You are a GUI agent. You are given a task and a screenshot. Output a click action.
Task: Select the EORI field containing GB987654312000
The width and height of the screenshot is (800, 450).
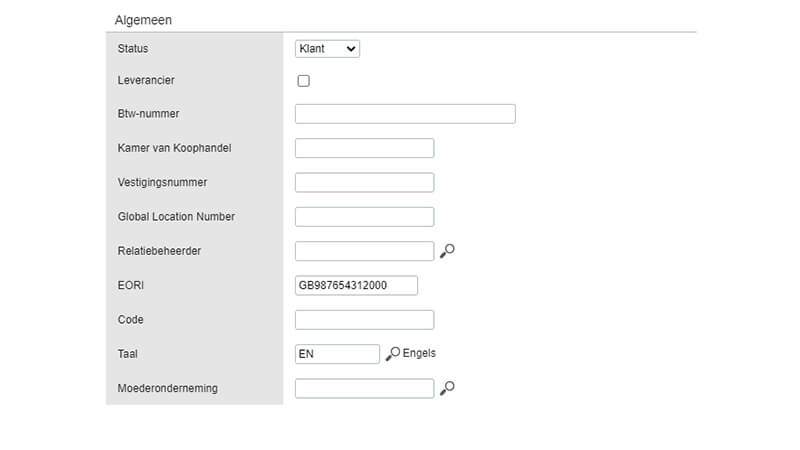pos(356,285)
